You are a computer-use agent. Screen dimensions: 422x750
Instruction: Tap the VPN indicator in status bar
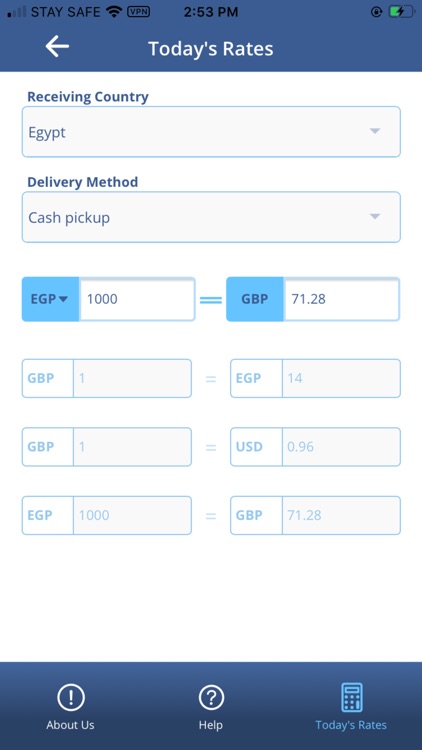pyautogui.click(x=138, y=12)
